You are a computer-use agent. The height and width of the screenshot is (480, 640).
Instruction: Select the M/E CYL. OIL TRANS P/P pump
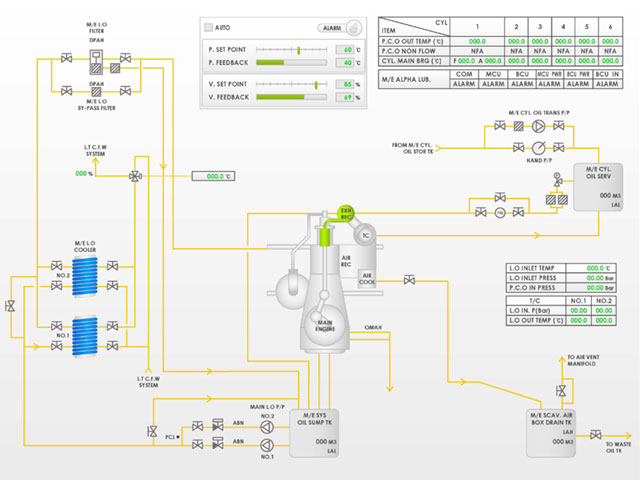(538, 126)
